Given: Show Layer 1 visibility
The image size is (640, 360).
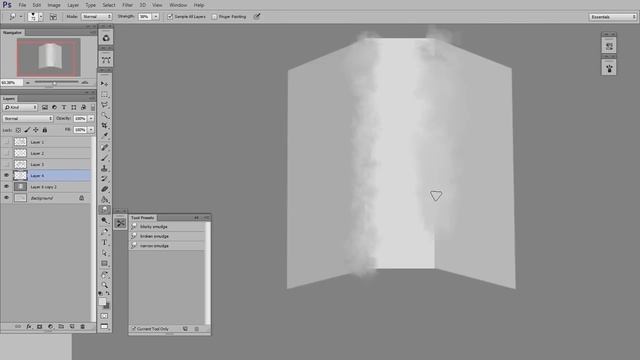Looking at the screenshot, I should tap(6, 142).
